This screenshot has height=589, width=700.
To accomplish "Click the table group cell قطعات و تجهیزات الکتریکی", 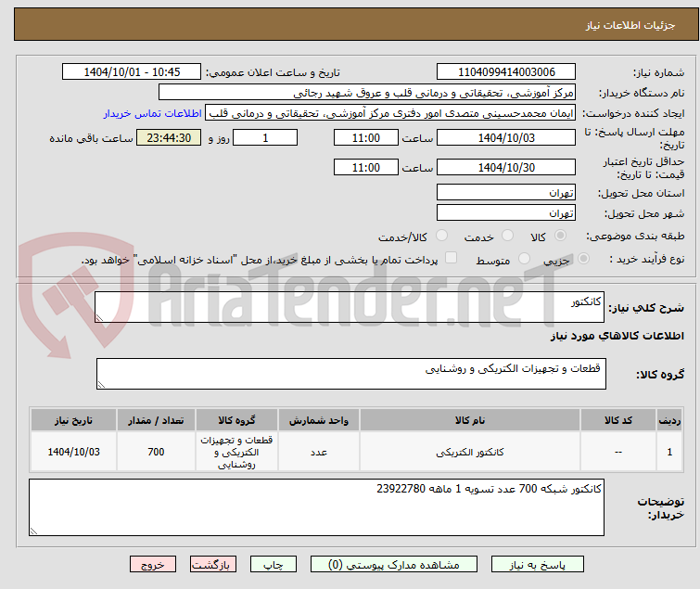I will click(x=236, y=452).
